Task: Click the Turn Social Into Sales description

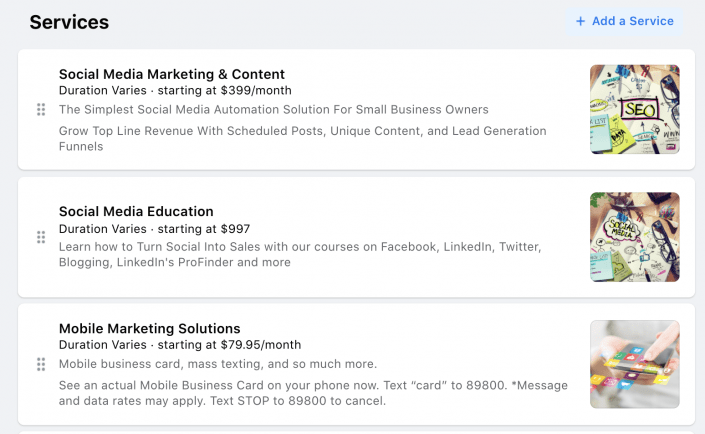Action: point(300,255)
